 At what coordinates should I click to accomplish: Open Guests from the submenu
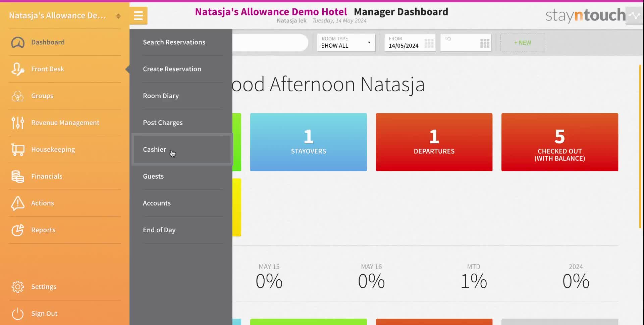153,177
